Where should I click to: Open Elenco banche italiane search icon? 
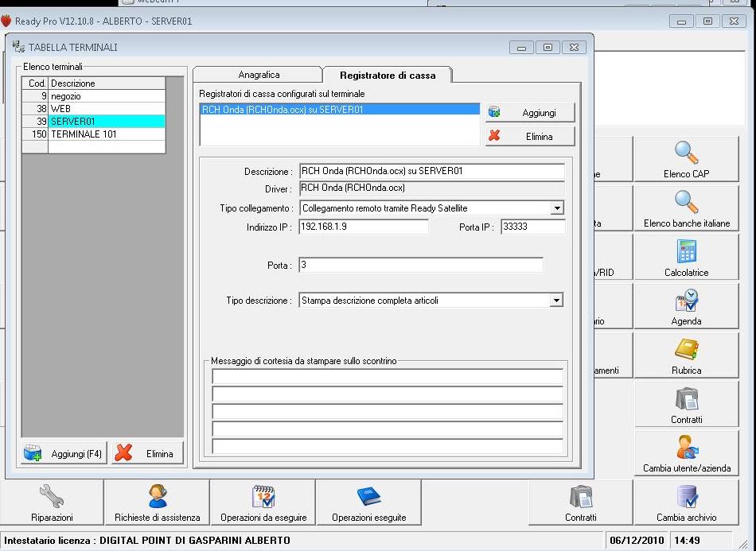coord(686,202)
